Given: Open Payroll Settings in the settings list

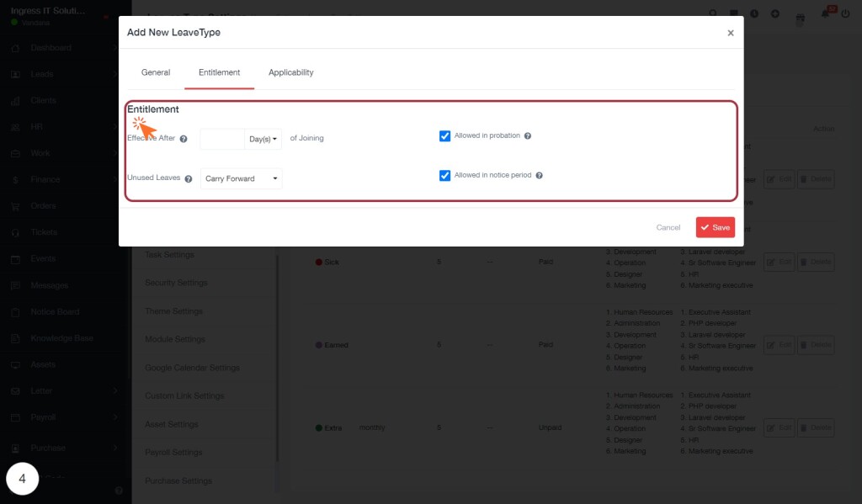Looking at the screenshot, I should point(173,453).
